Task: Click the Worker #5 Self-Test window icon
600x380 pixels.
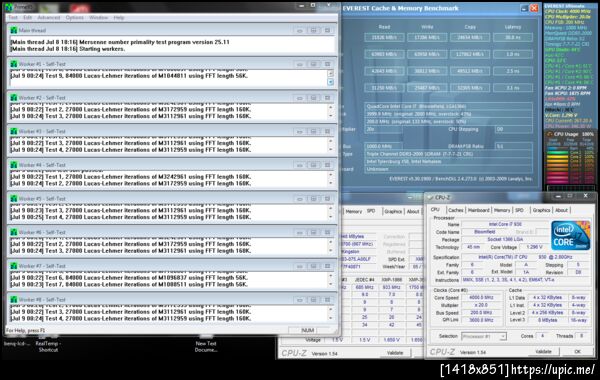Action: coord(14,199)
